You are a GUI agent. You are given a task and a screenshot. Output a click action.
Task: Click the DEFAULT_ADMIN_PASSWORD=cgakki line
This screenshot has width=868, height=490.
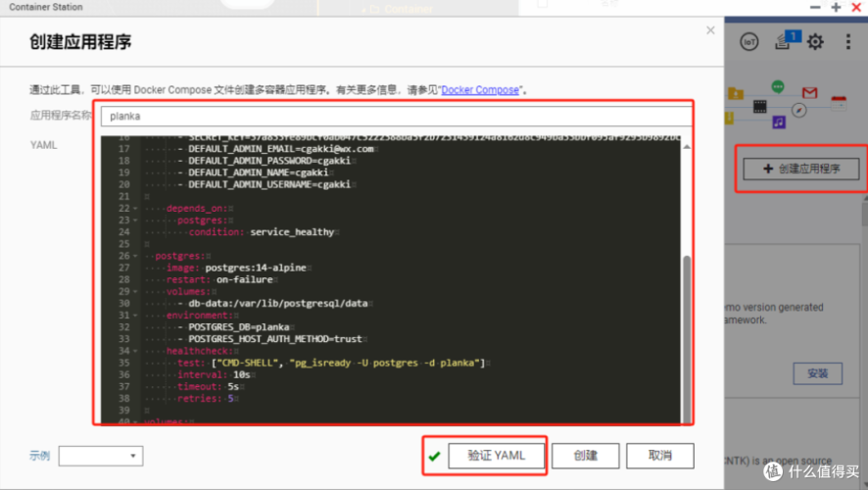[269, 161]
